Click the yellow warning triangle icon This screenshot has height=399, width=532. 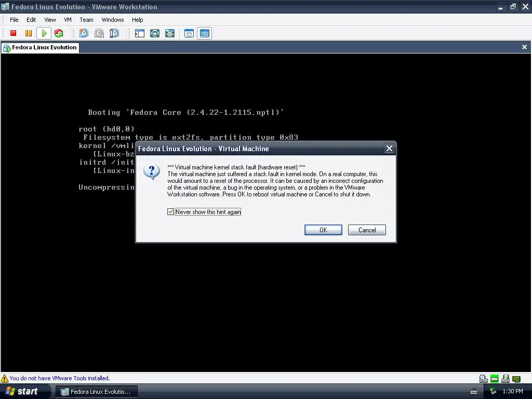click(4, 378)
